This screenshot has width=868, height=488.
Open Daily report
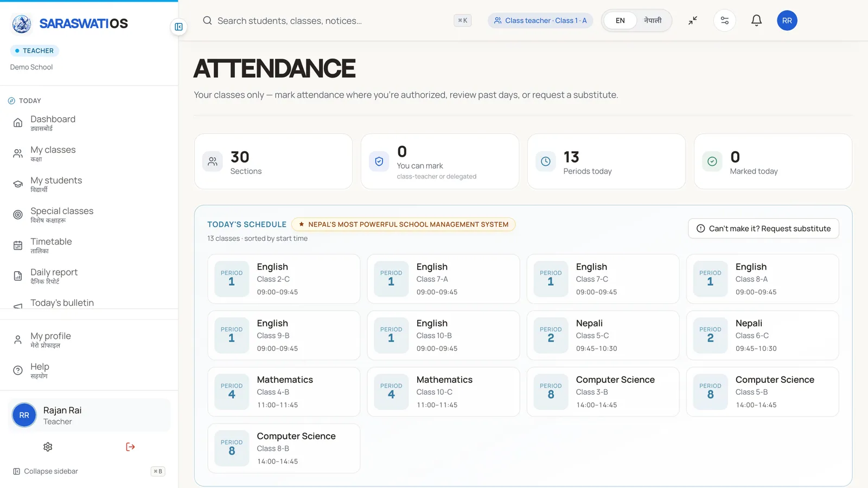tap(89, 276)
